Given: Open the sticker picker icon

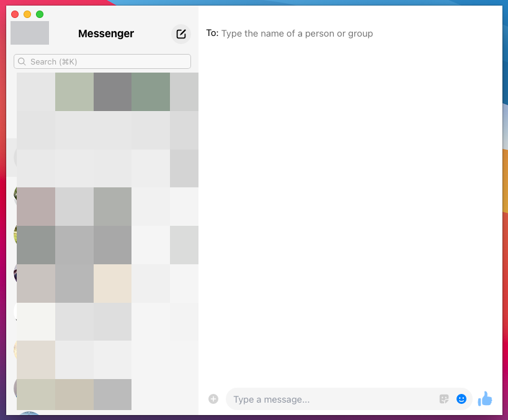Looking at the screenshot, I should pyautogui.click(x=444, y=399).
